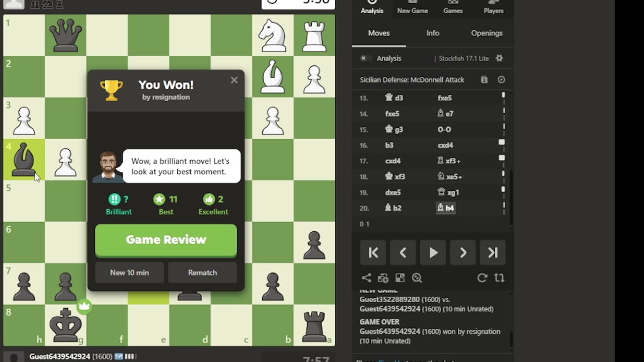The height and width of the screenshot is (362, 644).
Task: Click the white bishop on b2
Action: (273, 76)
